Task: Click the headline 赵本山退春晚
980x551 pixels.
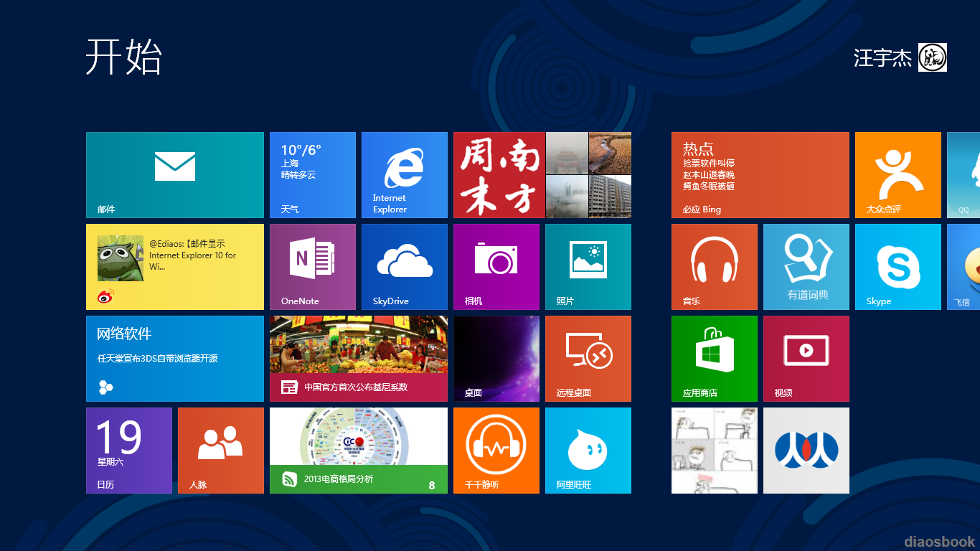Action: (x=709, y=175)
